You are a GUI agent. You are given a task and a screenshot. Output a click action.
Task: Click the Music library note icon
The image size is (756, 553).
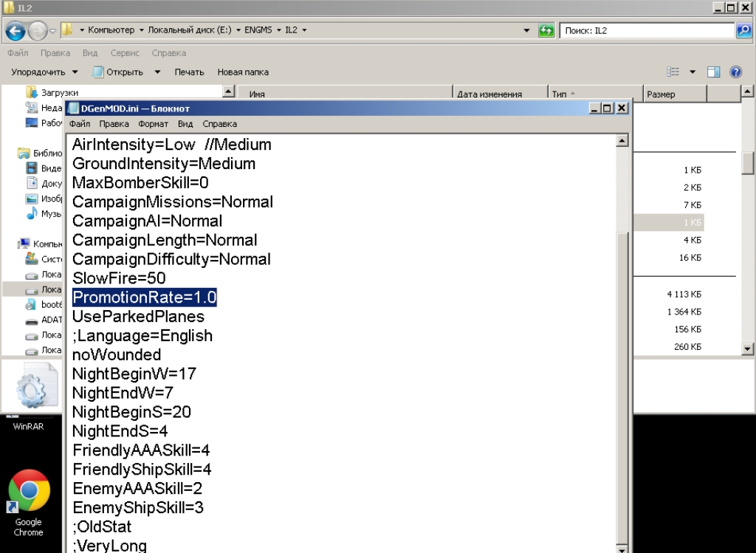pos(32,213)
